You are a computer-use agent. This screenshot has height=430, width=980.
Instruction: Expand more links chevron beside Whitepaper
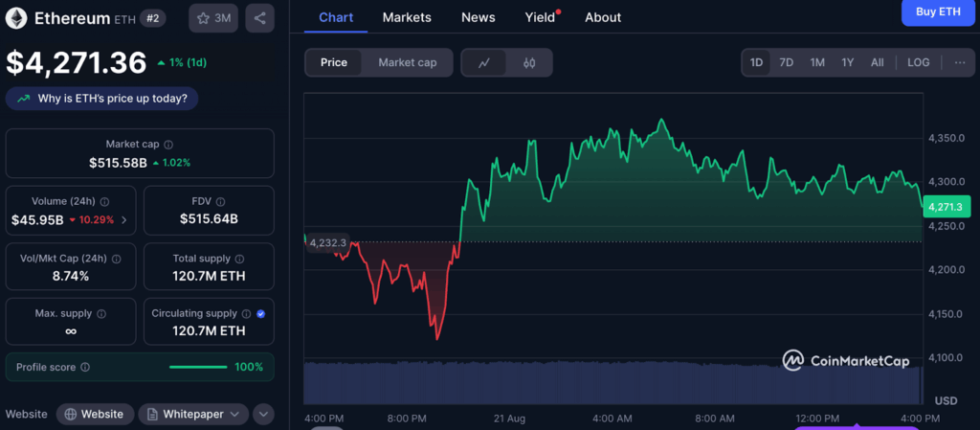tap(263, 414)
